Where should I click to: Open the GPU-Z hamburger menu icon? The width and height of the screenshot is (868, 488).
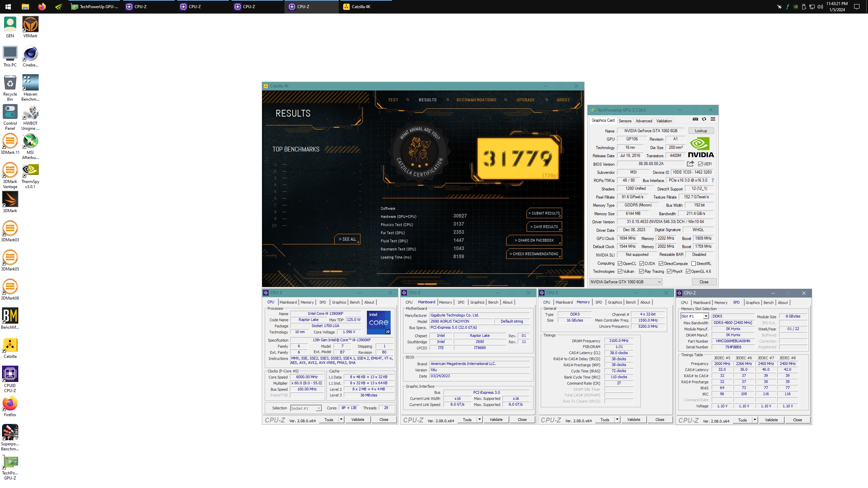click(713, 119)
